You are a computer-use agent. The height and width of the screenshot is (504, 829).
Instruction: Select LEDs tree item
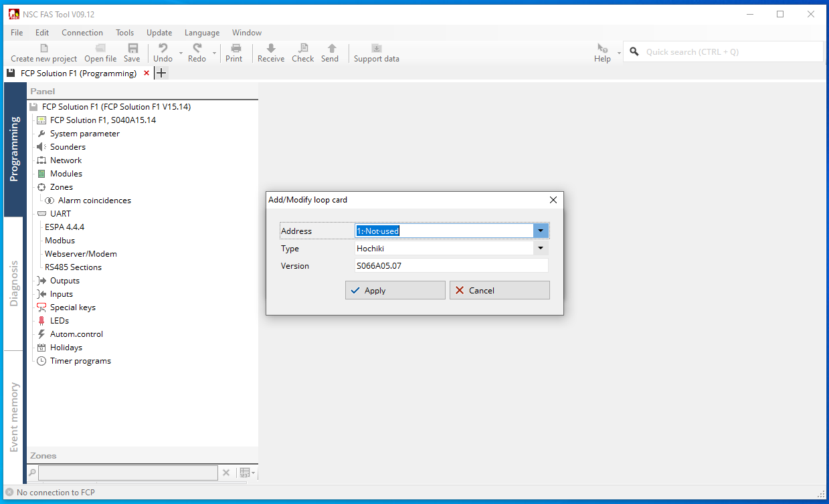pyautogui.click(x=60, y=320)
